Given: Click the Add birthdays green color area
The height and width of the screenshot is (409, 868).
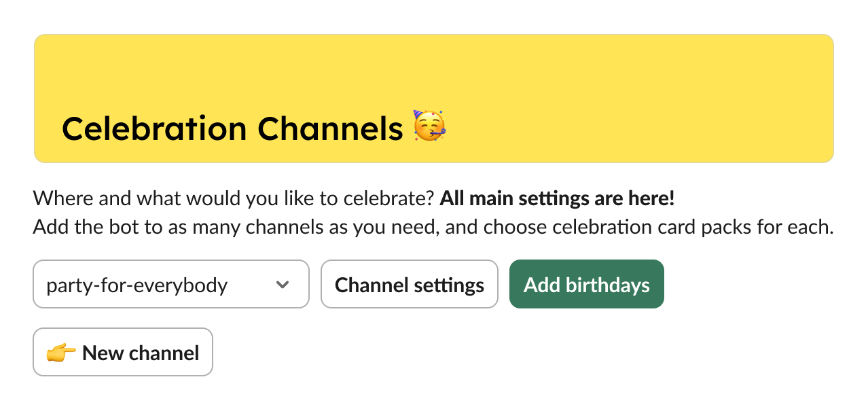Looking at the screenshot, I should (586, 284).
